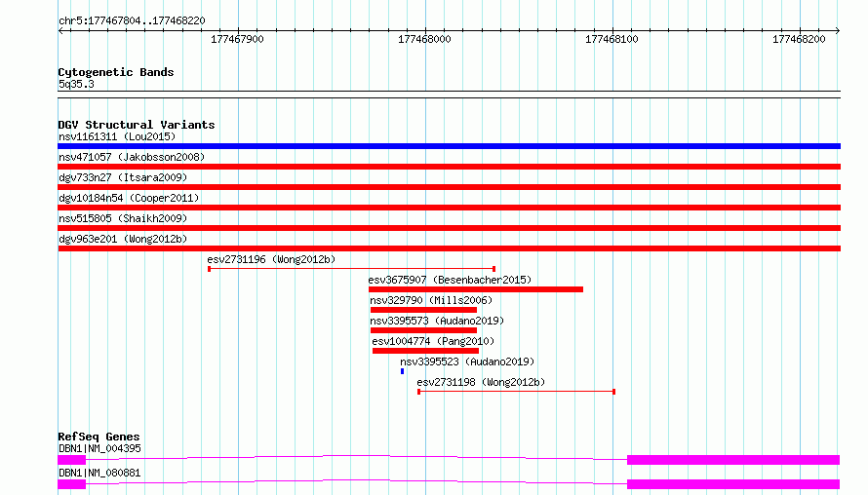
Task: Open esv2731196 (Wong2012b) variant label
Action: click(271, 259)
